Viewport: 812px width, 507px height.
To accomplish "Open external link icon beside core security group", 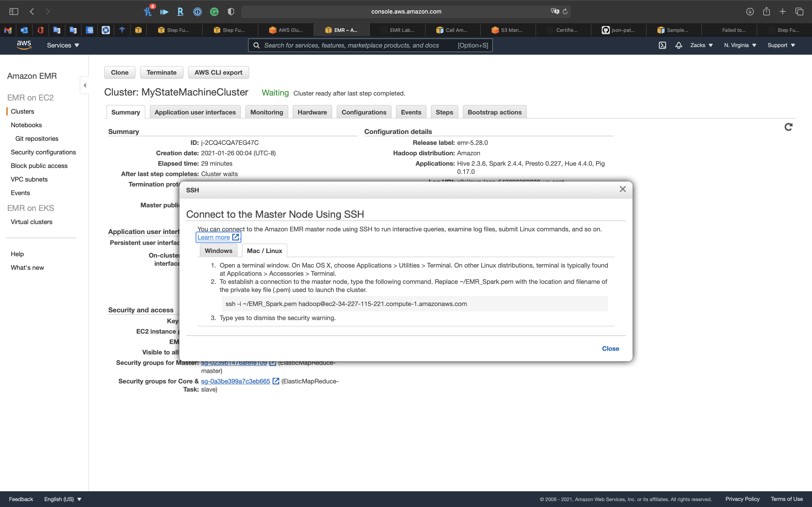I will click(276, 381).
